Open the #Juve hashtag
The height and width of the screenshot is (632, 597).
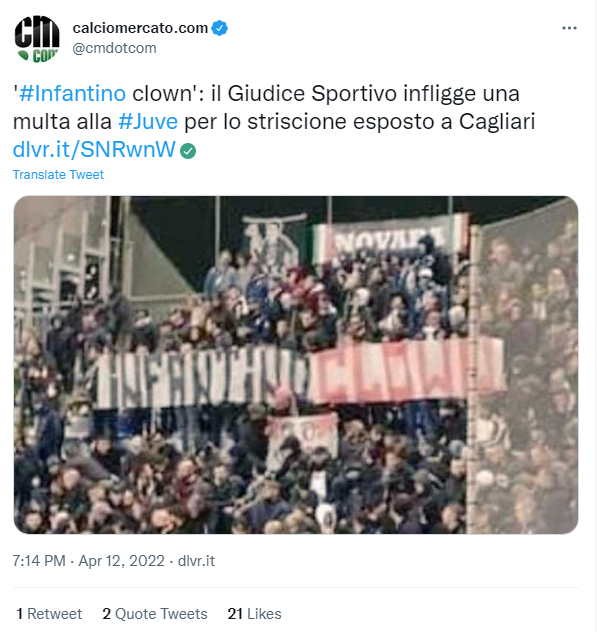click(148, 121)
